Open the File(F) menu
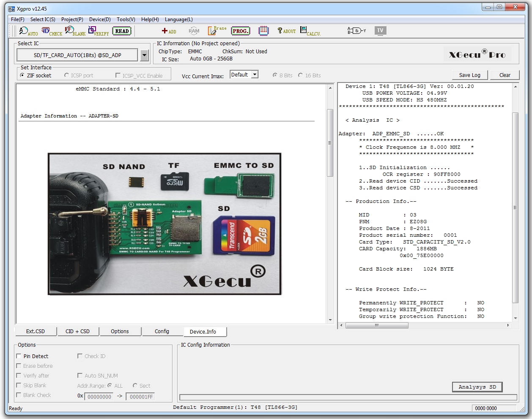Viewport: 532px width, 419px height. tap(18, 19)
